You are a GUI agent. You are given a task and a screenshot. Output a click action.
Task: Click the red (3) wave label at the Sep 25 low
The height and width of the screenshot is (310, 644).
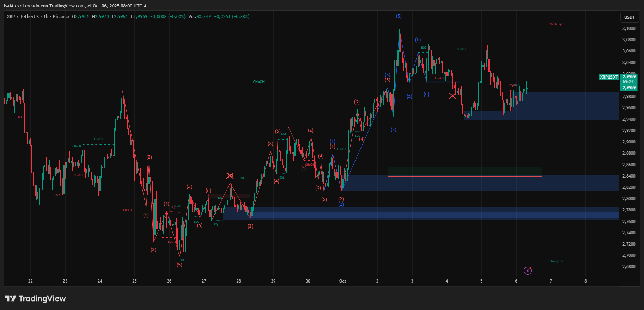pyautogui.click(x=153, y=250)
